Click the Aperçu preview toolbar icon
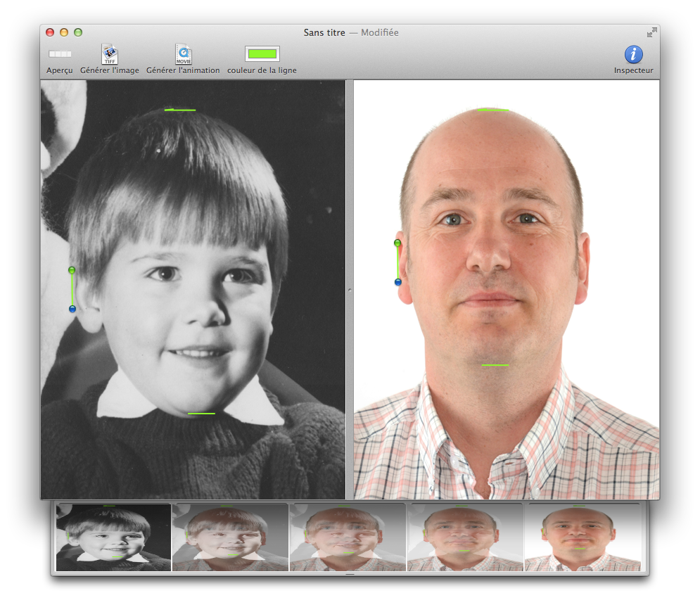 point(60,54)
